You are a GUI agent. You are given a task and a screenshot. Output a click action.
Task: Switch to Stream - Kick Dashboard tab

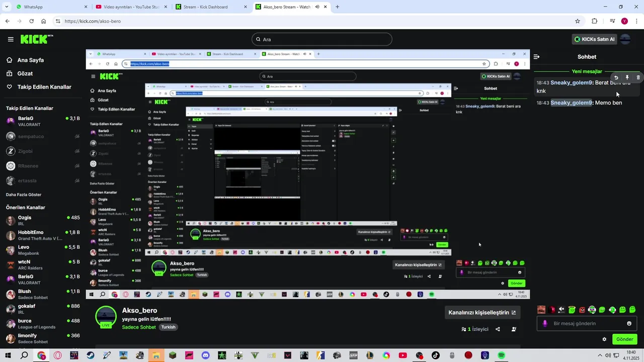pos(210,7)
